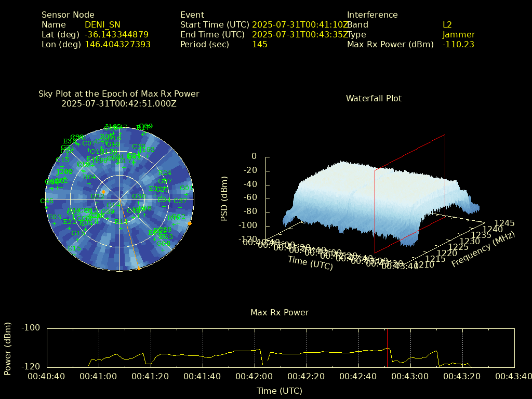Click the Waterfall Plot title
Viewport: 532px width, 399px height.
point(374,98)
